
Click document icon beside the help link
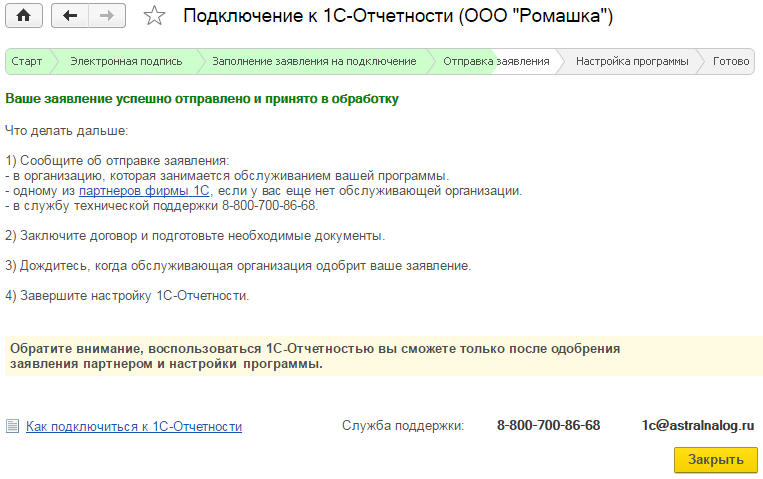pos(12,426)
